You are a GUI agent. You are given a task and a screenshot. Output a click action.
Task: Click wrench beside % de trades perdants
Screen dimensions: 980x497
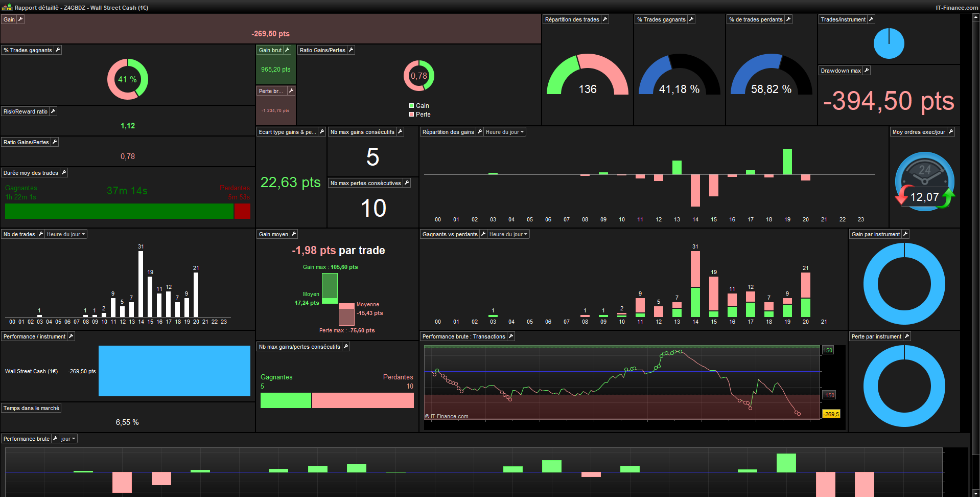click(x=788, y=19)
